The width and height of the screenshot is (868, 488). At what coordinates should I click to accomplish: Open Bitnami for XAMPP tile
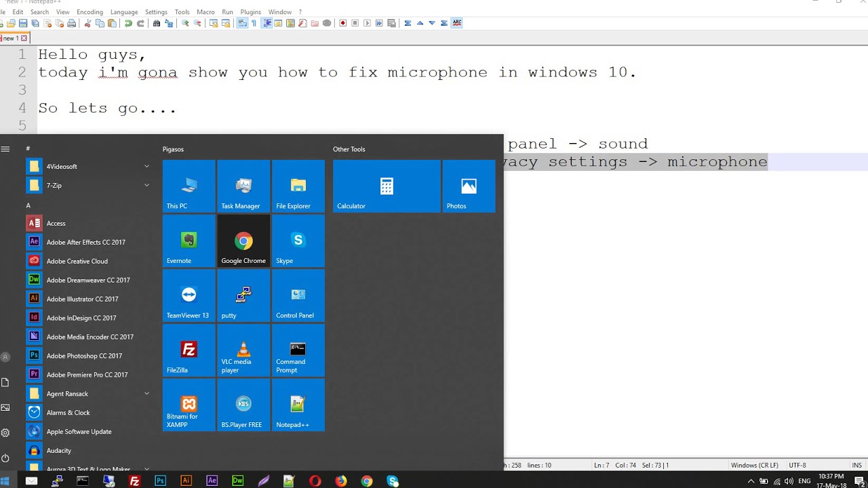[189, 405]
